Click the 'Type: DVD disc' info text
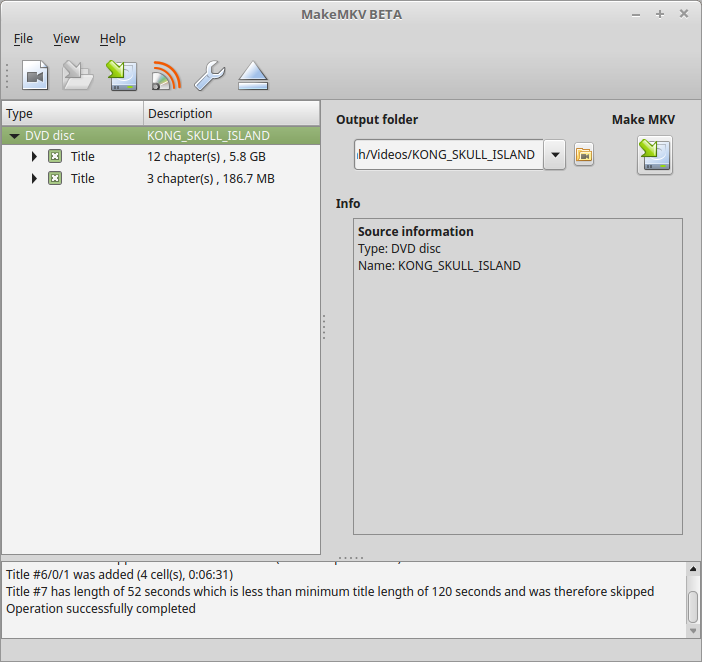Image resolution: width=702 pixels, height=662 pixels. pyautogui.click(x=399, y=249)
